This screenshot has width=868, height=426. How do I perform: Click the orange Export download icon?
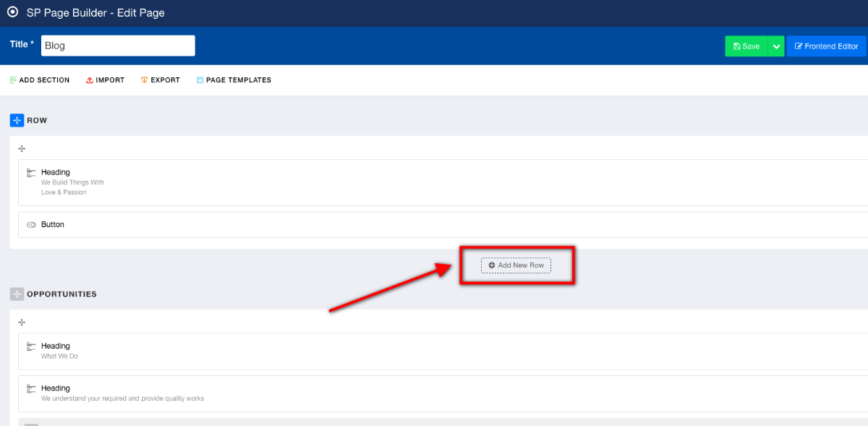(142, 80)
